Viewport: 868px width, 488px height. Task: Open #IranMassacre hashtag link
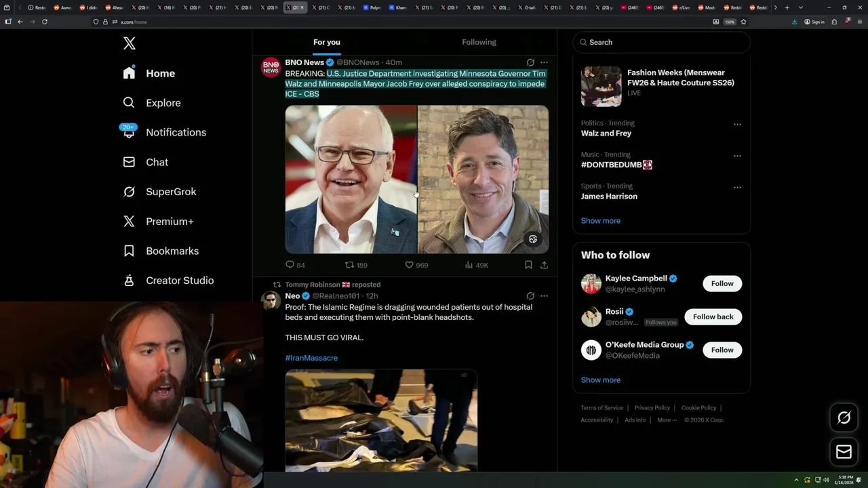[x=311, y=358]
